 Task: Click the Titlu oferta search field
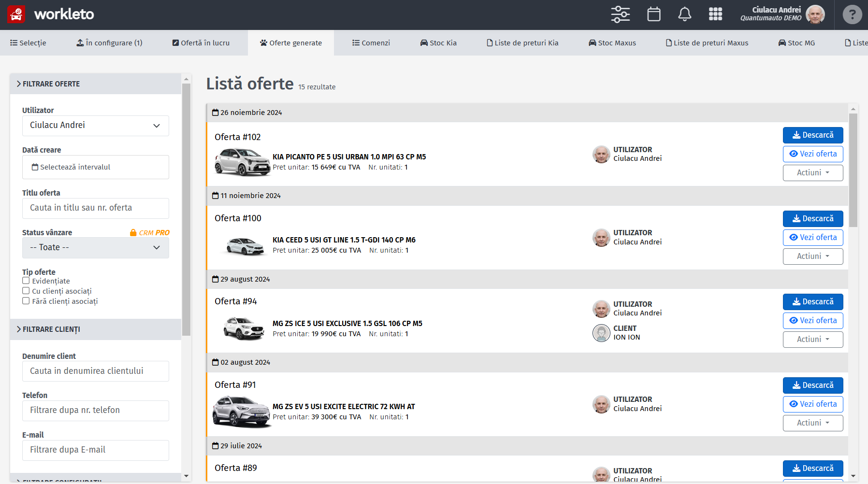point(96,208)
